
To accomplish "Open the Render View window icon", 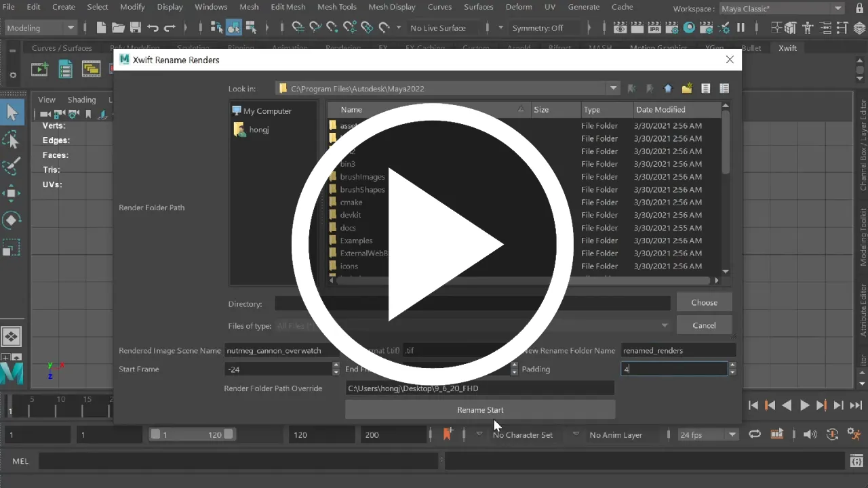I will pyautogui.click(x=620, y=28).
